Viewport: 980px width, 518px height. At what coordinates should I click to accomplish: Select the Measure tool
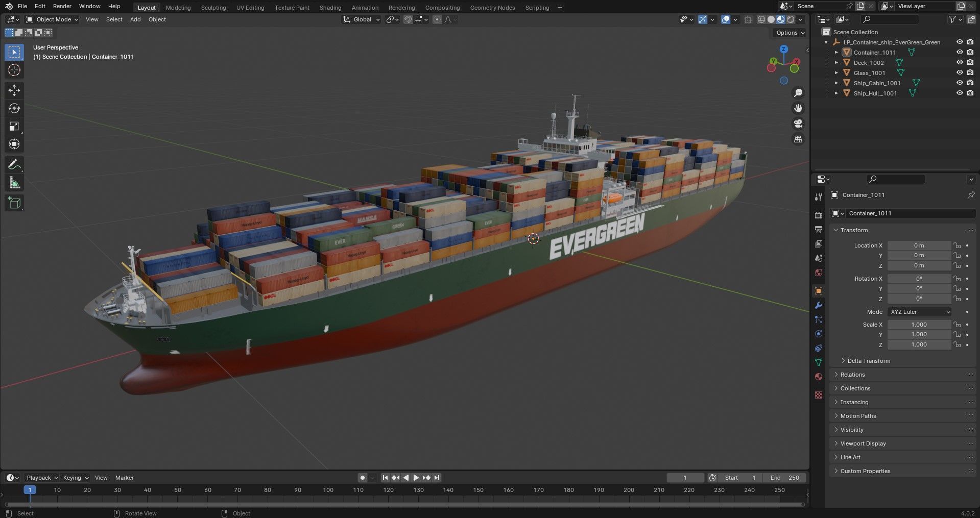[14, 182]
